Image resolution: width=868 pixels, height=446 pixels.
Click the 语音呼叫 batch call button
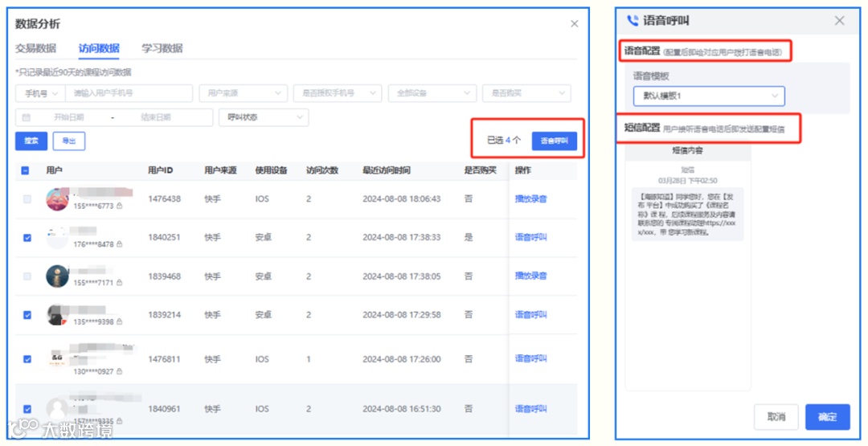(554, 141)
